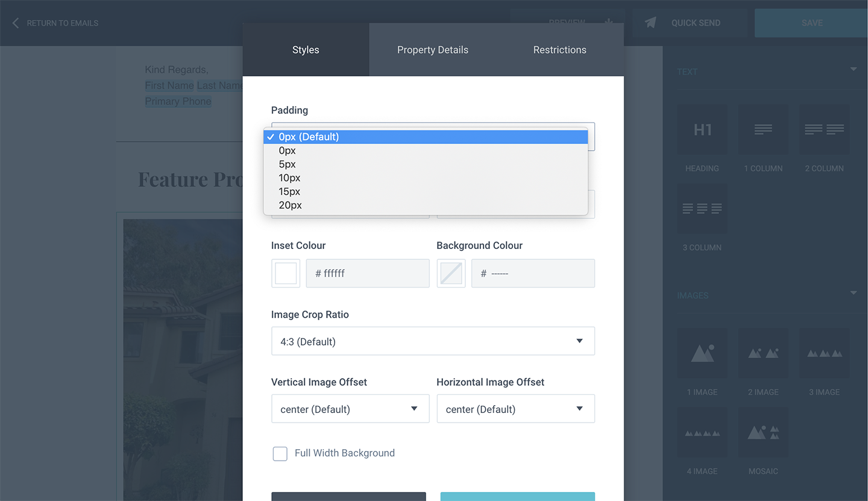This screenshot has width=868, height=501.
Task: Switch to the Restrictions tab
Action: tap(559, 50)
